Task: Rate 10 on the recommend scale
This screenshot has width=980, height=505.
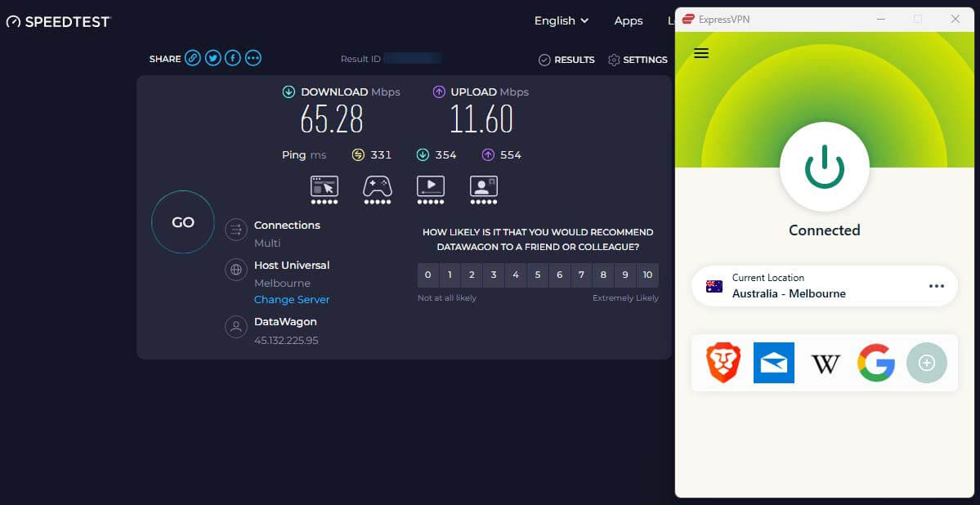Action: point(647,275)
